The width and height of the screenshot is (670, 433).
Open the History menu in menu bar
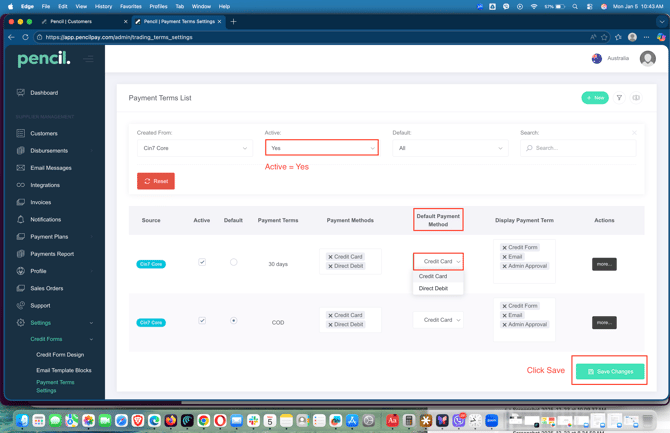pyautogui.click(x=103, y=6)
